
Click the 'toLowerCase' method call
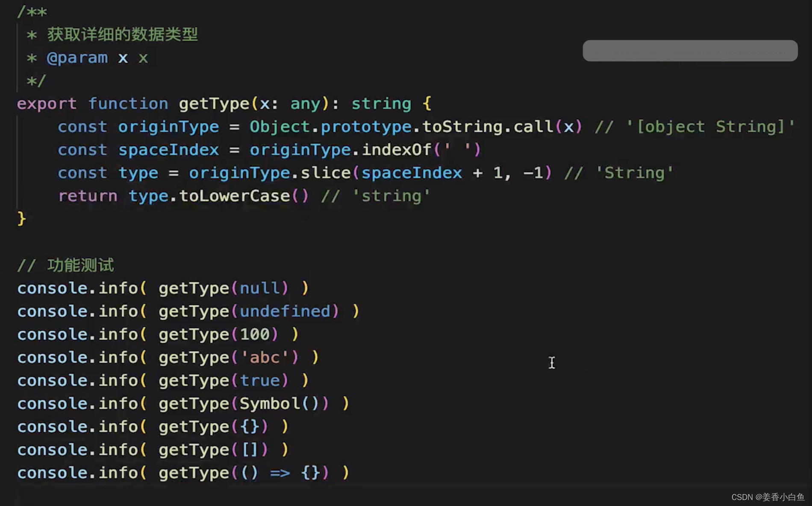234,196
